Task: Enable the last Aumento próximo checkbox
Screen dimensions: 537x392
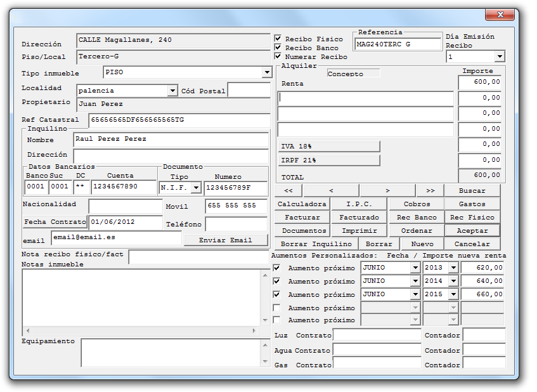Action: point(276,320)
